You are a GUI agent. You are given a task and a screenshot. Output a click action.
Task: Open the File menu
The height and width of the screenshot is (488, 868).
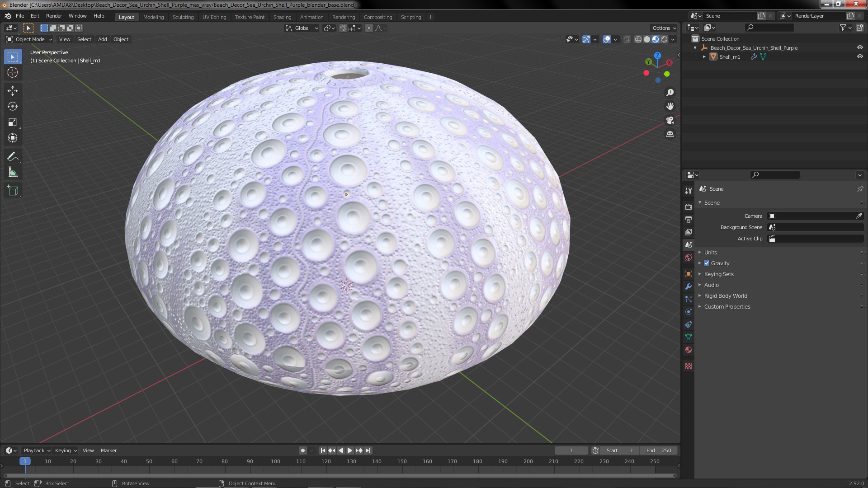pyautogui.click(x=20, y=16)
